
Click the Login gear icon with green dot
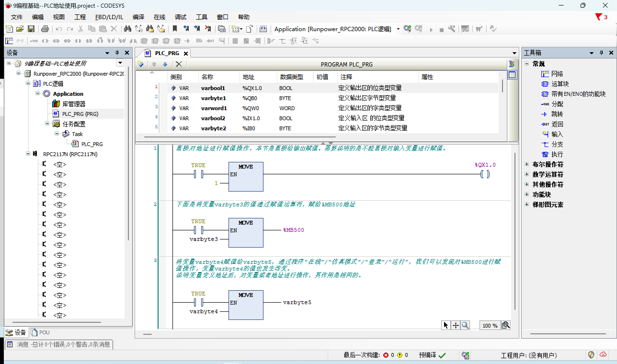407,29
